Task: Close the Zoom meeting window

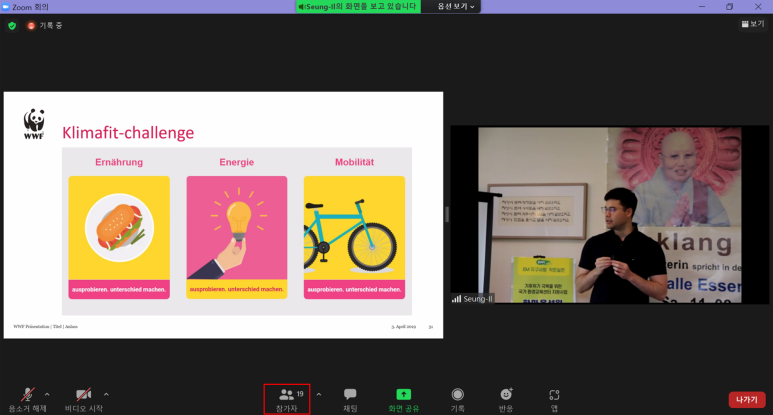Action: click(x=758, y=6)
